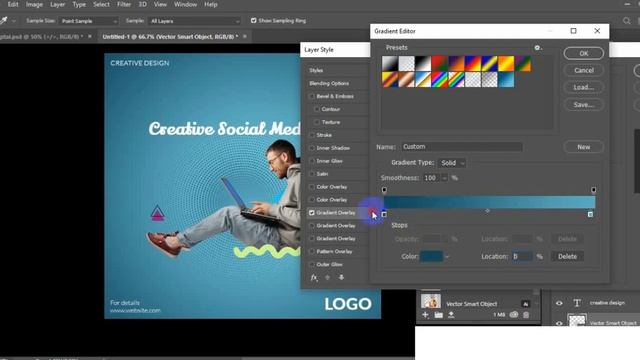Viewport: 640px width, 360px height.
Task: Click the fx icon in Layer Style
Action: (314, 278)
